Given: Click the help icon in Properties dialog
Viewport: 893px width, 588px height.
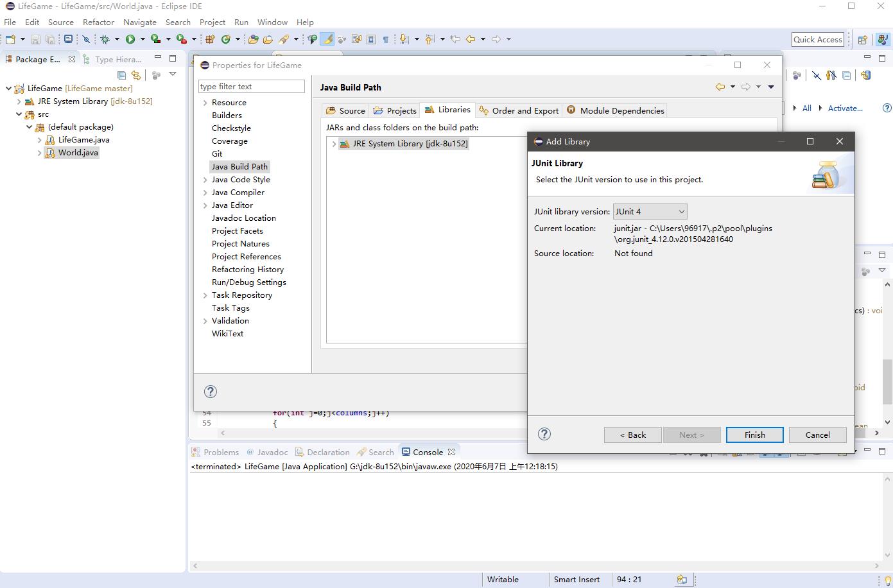Looking at the screenshot, I should pyautogui.click(x=210, y=392).
